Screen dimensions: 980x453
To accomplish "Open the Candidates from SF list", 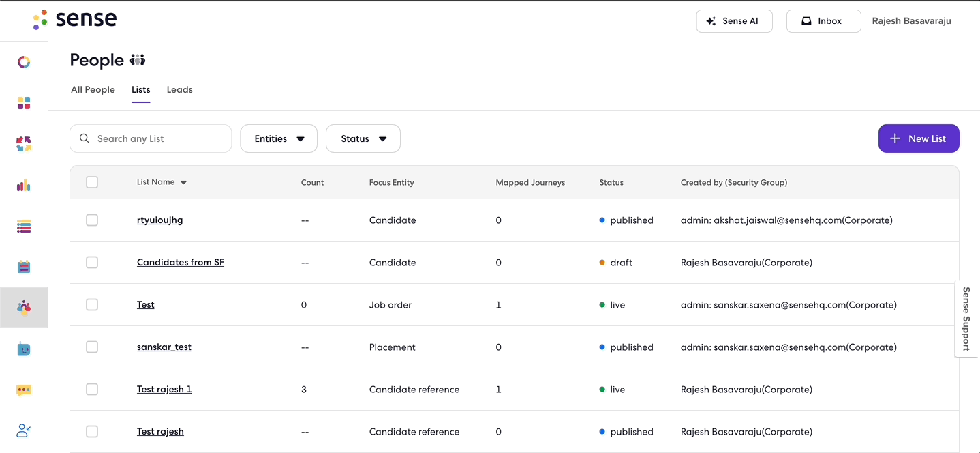I will tap(181, 263).
